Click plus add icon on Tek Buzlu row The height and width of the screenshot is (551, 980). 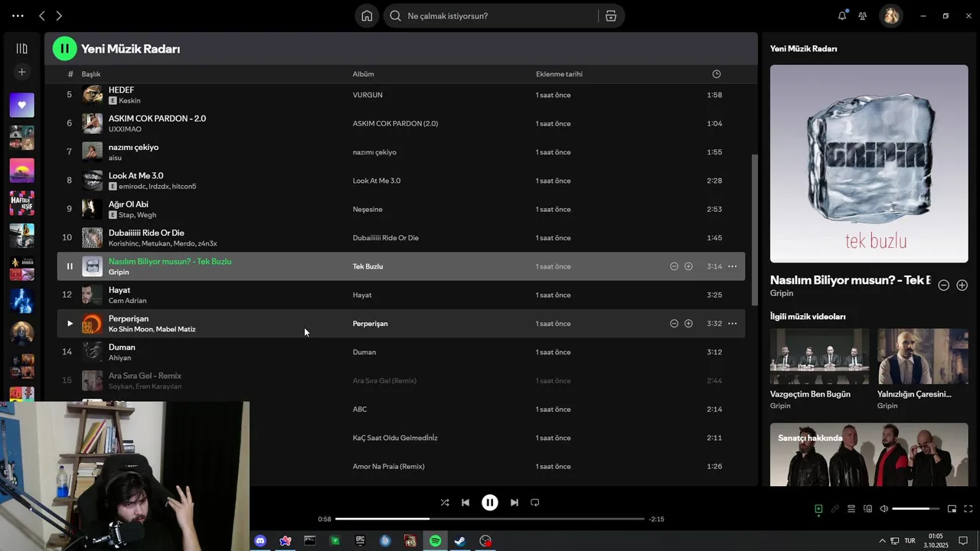[688, 266]
